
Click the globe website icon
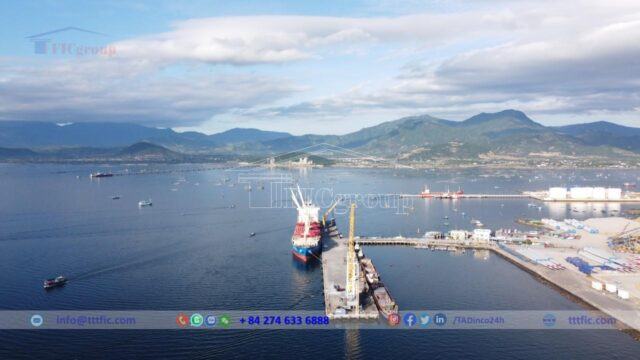[x=549, y=320]
